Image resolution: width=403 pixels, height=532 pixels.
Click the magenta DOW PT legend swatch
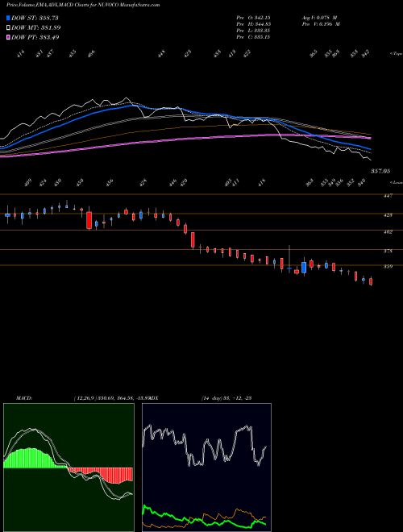(x=9, y=37)
